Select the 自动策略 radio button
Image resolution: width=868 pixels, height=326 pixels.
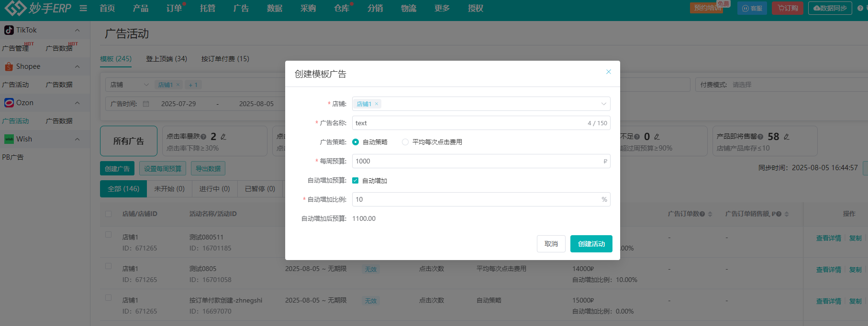point(356,142)
